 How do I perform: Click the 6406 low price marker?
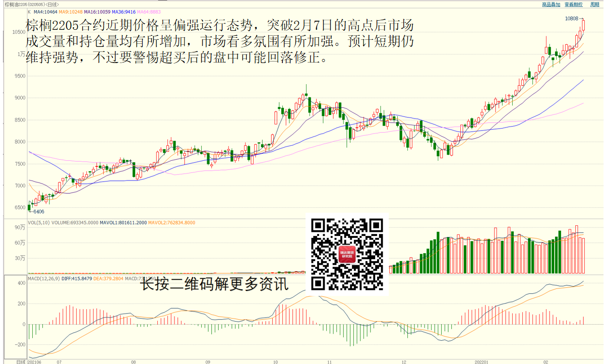click(x=38, y=212)
